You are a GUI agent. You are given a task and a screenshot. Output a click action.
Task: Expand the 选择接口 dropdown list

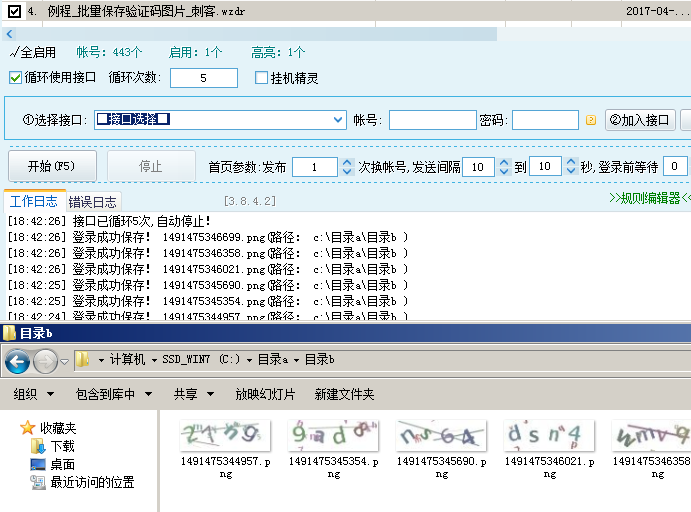(x=338, y=120)
